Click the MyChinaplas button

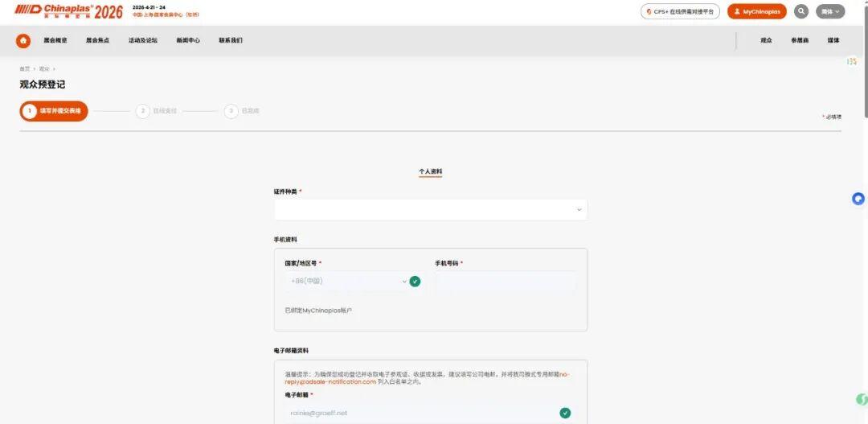point(756,11)
